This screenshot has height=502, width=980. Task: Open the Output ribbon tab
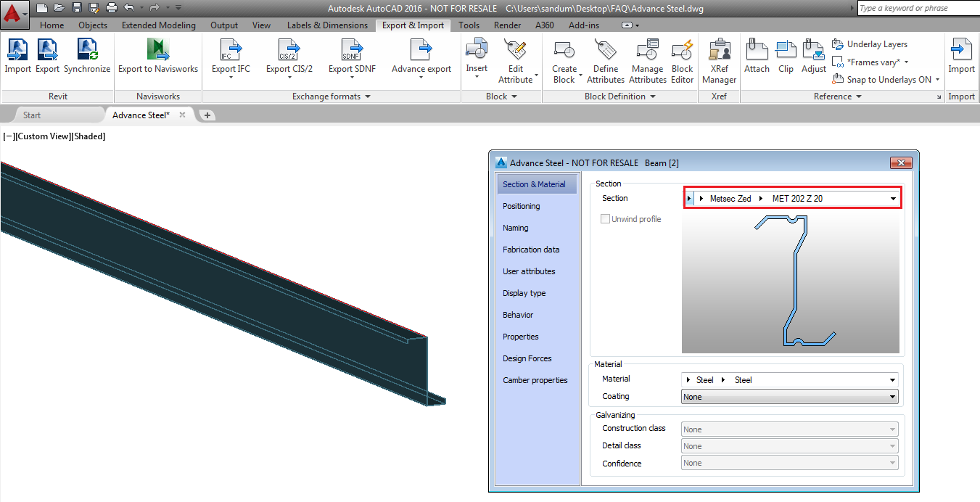224,25
